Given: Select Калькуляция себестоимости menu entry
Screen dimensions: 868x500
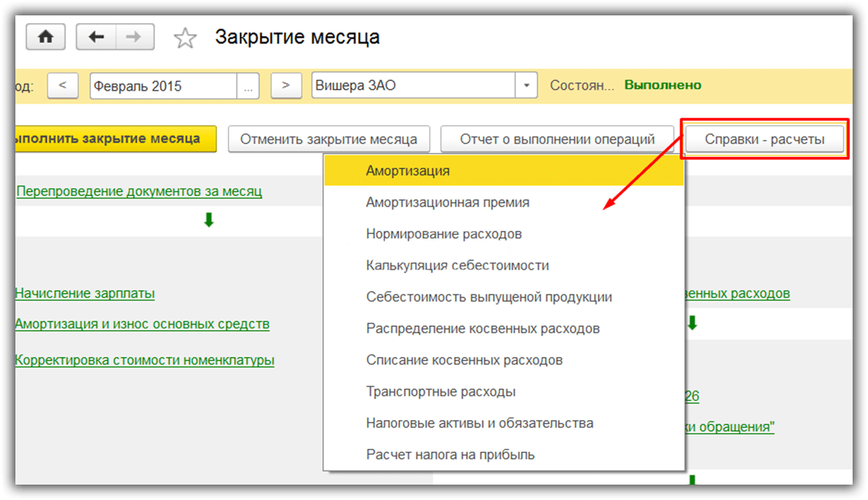Looking at the screenshot, I should [457, 265].
